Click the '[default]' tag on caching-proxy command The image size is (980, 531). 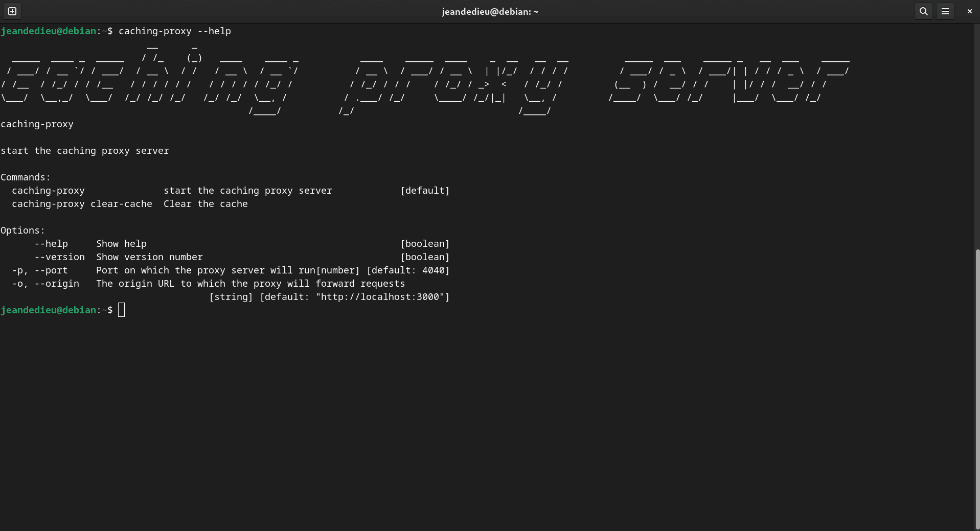click(x=425, y=191)
